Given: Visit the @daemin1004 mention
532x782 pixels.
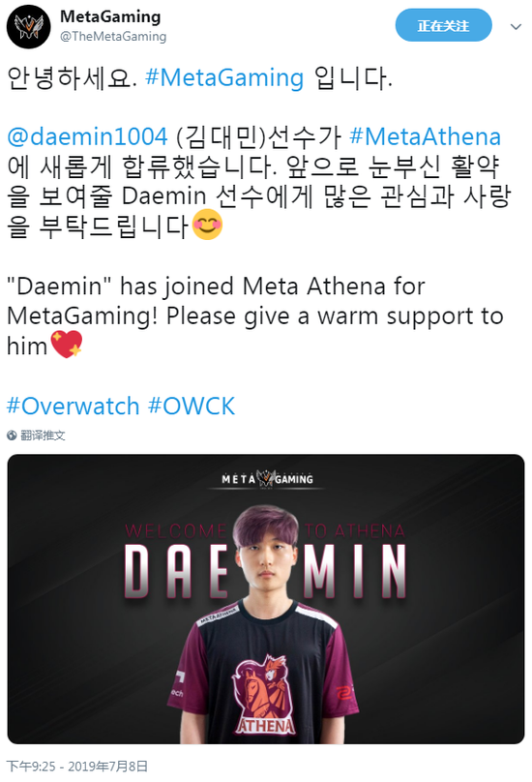Looking at the screenshot, I should pyautogui.click(x=88, y=136).
